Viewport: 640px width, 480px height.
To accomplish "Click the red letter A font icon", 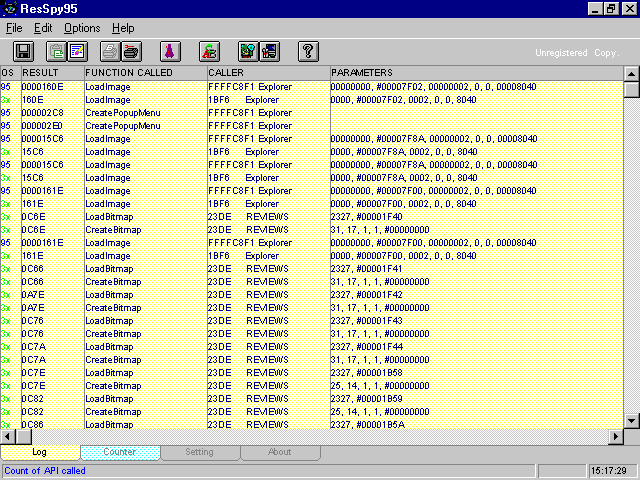I will point(209,51).
